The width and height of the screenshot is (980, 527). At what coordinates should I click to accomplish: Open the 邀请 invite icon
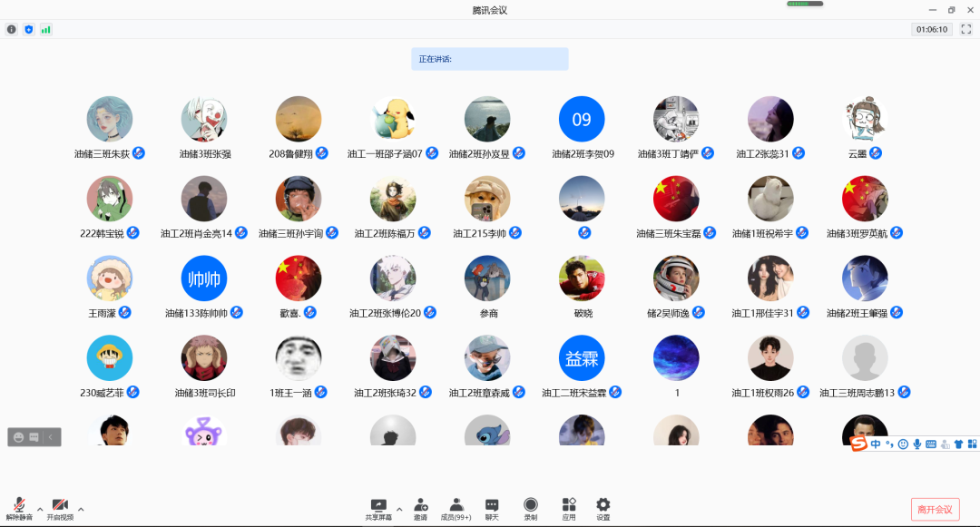(x=420, y=508)
